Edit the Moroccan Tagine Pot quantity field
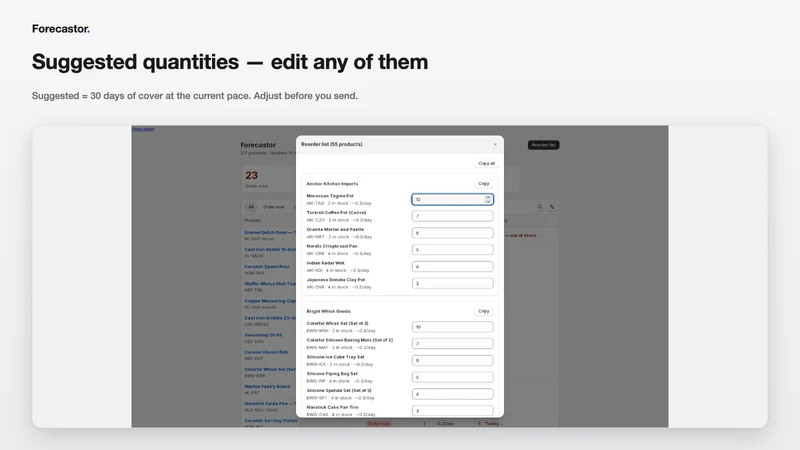800x450 pixels. click(453, 199)
